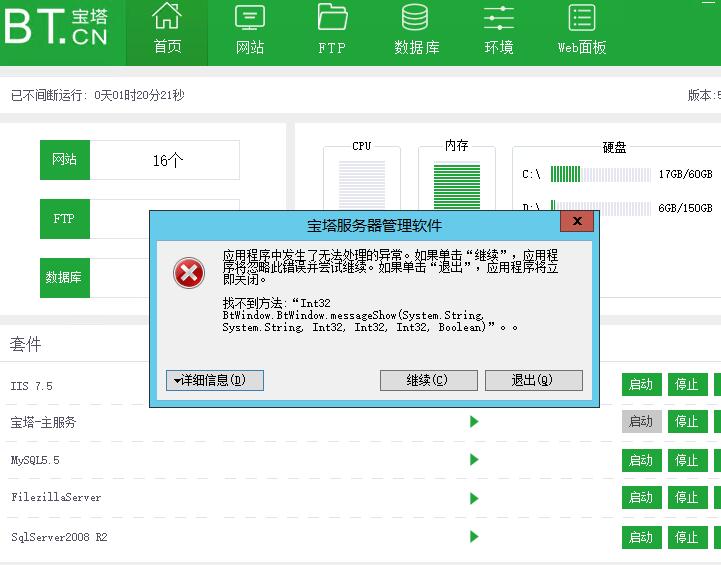The width and height of the screenshot is (721, 565).
Task: Click the BT.CN logo
Action: pyautogui.click(x=56, y=28)
